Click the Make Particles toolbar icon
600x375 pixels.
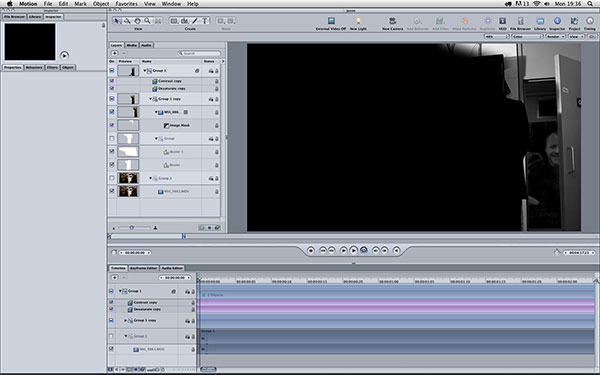[x=464, y=21]
